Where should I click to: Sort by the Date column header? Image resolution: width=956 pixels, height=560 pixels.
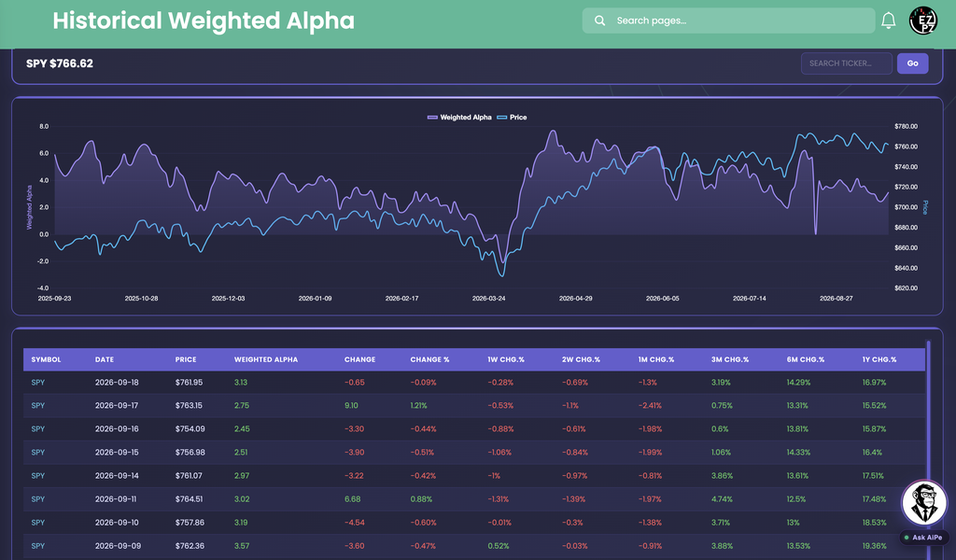(105, 359)
